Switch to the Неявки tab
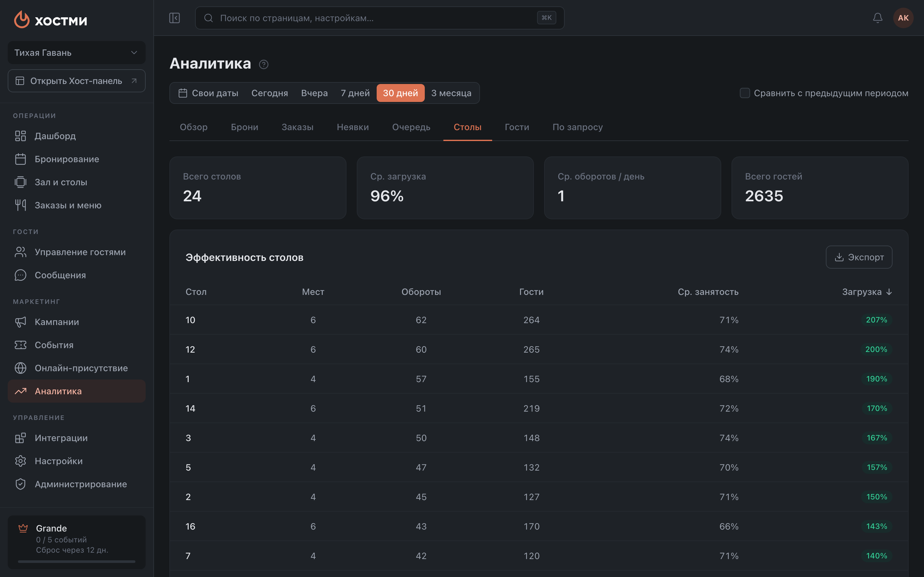The width and height of the screenshot is (924, 577). click(x=352, y=127)
